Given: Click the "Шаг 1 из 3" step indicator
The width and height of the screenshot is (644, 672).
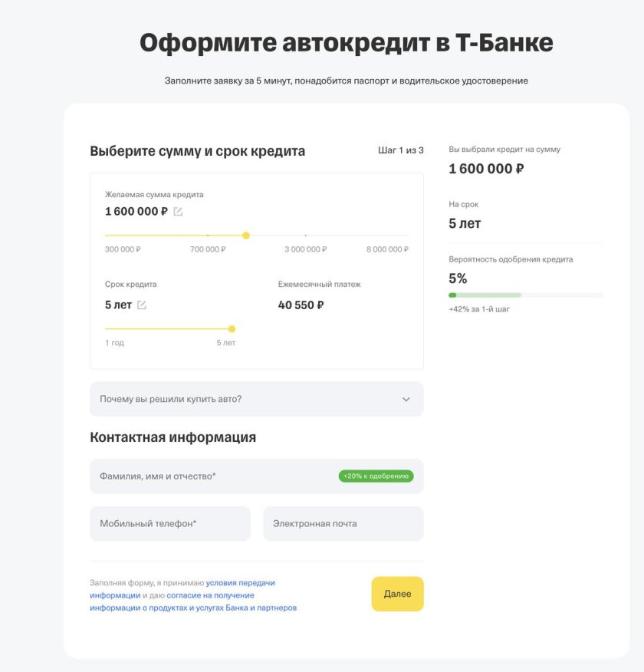Looking at the screenshot, I should tap(401, 150).
